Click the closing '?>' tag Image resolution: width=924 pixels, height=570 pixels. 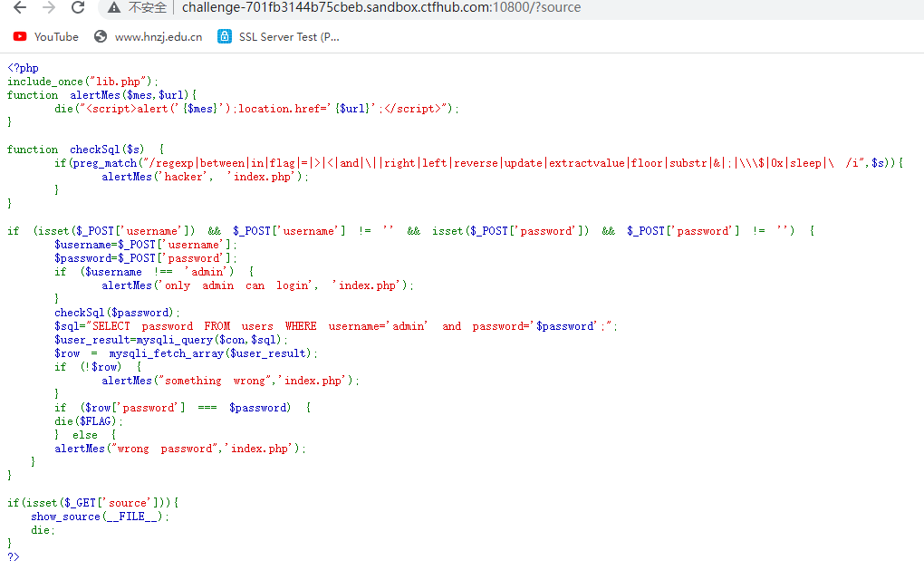coord(13,557)
